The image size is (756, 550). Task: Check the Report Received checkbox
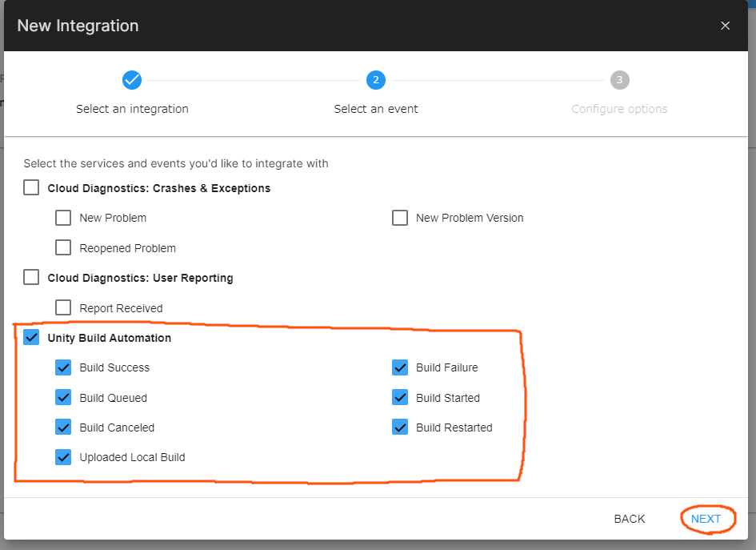[63, 307]
